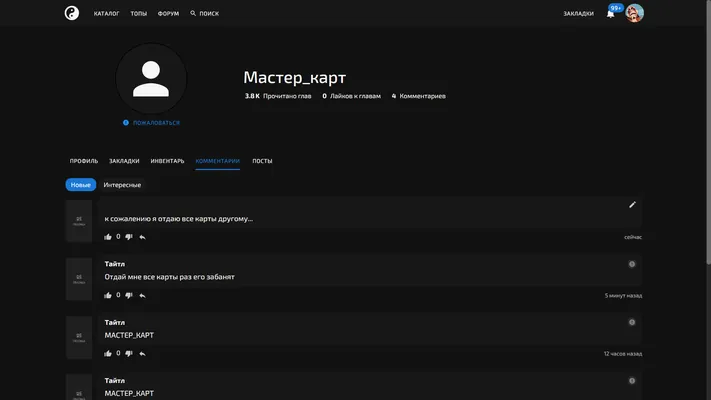
Task: Open Тайтл link on the bottom comment
Action: point(115,380)
